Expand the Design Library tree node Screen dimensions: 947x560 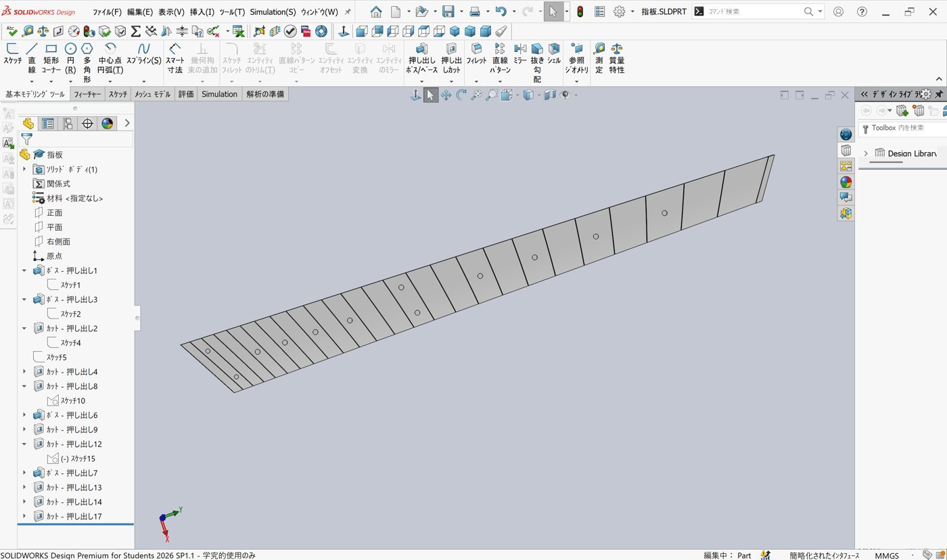coord(866,154)
